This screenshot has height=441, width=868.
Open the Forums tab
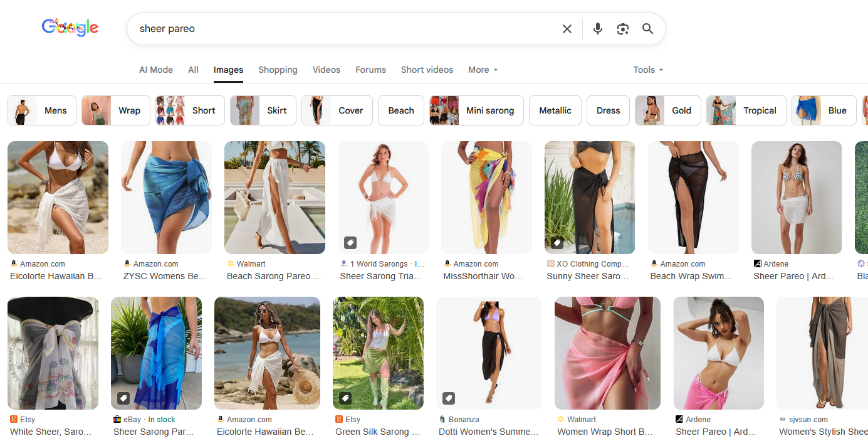370,70
